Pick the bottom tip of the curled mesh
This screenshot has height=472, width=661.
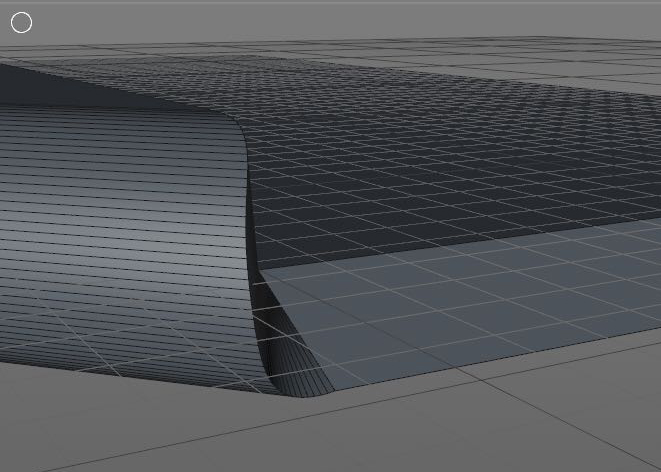pos(300,394)
